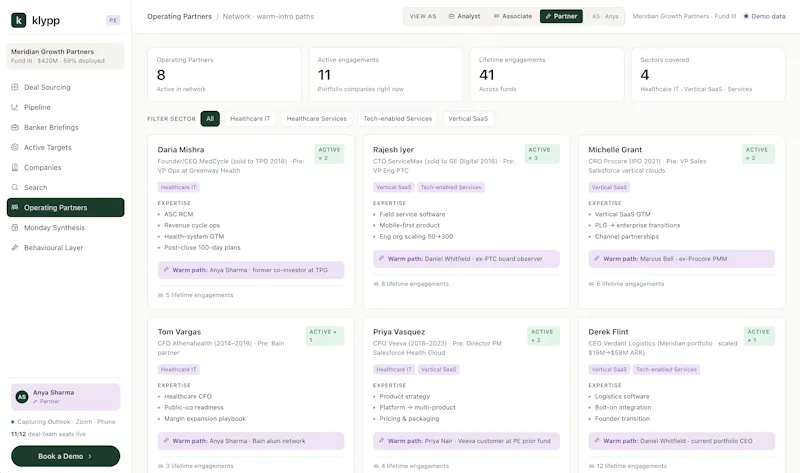Click the Companies building icon
This screenshot has height=473, width=800.
[x=15, y=167]
